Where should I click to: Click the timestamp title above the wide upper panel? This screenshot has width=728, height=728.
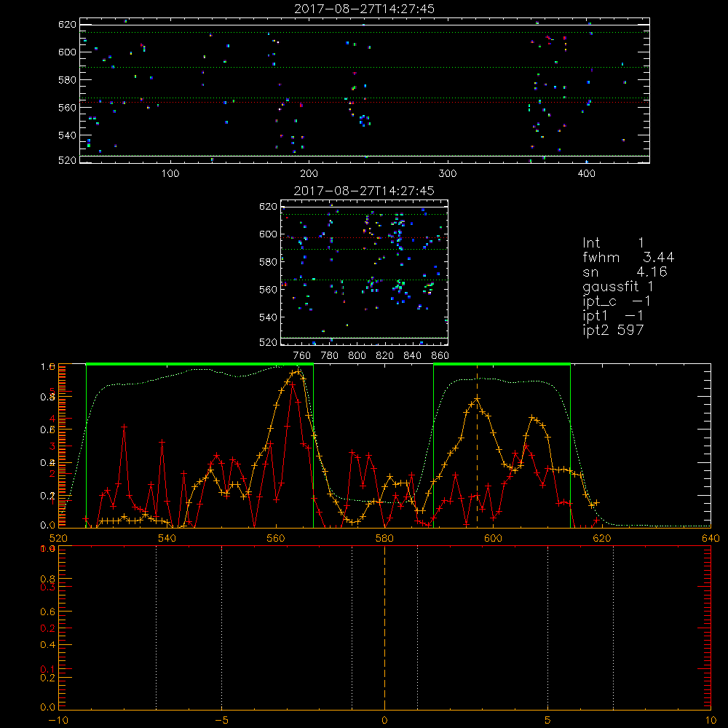pyautogui.click(x=364, y=9)
